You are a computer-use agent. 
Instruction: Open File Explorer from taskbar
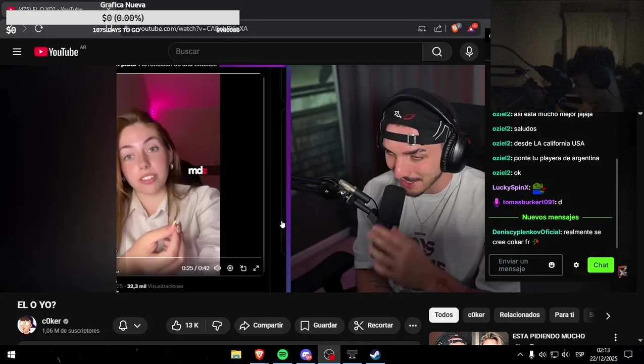pyautogui.click(x=236, y=355)
